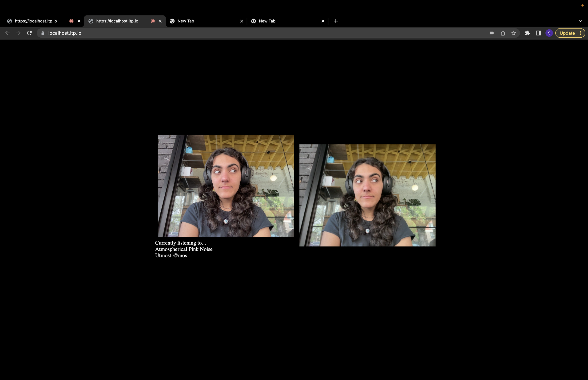This screenshot has height=380, width=588.
Task: Switch to the first localhost.itp.io tab
Action: 36,21
